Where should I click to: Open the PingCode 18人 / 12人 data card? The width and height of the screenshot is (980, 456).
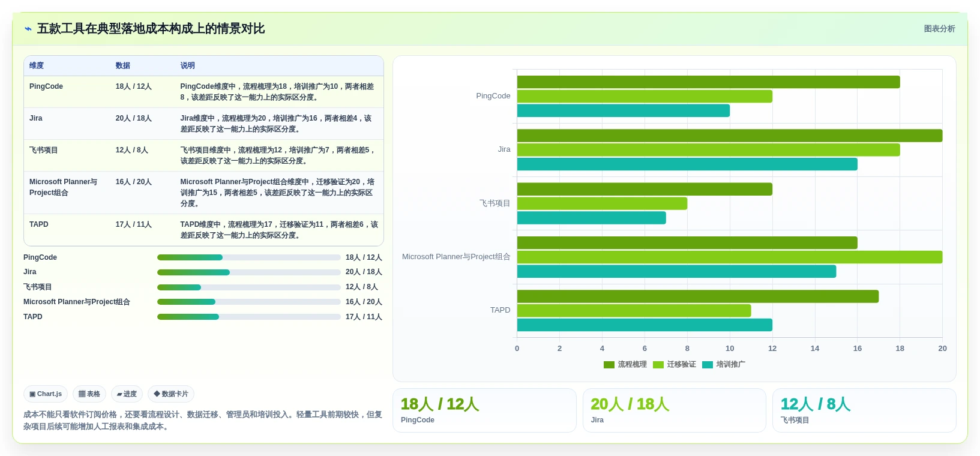tap(484, 410)
